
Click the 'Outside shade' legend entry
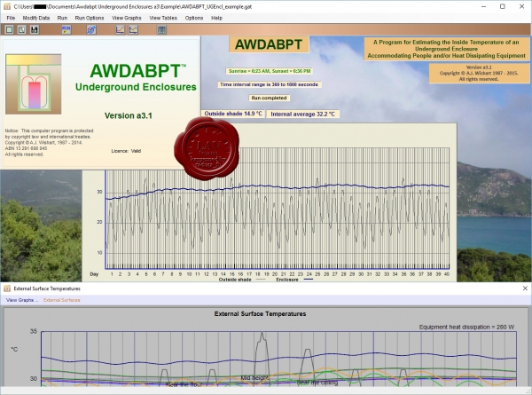(242, 280)
